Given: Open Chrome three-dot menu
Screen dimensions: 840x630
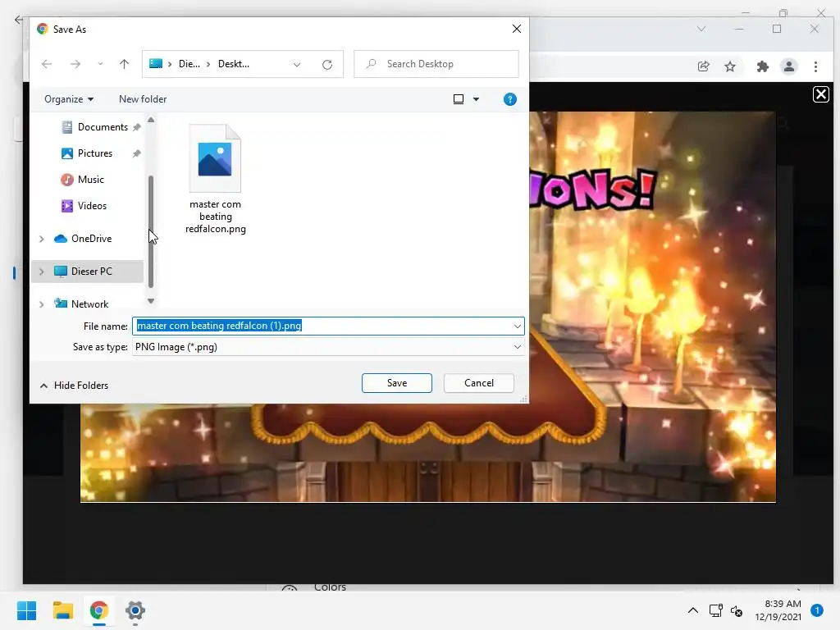Looking at the screenshot, I should (815, 66).
